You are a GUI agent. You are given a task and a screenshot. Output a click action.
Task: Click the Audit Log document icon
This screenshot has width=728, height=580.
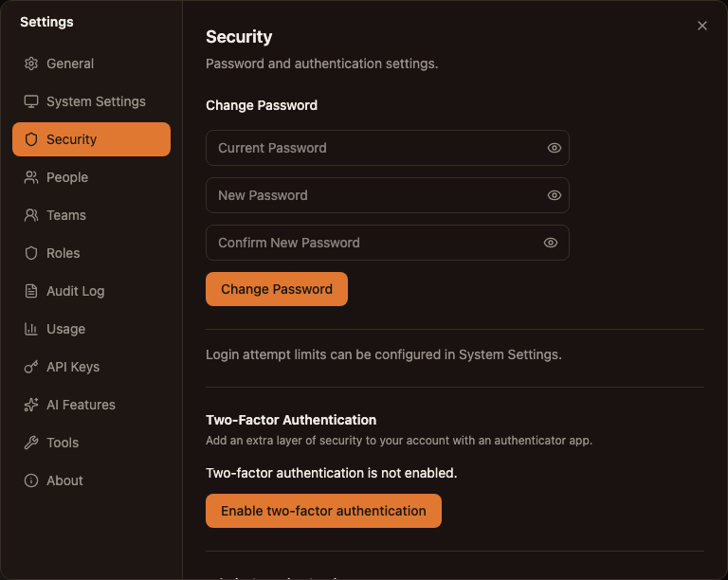click(x=31, y=291)
